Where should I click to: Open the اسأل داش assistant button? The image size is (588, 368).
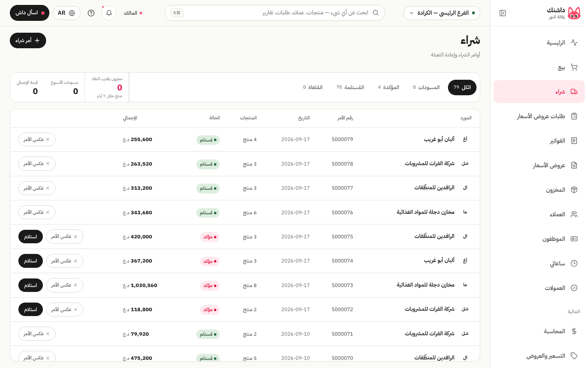click(29, 13)
